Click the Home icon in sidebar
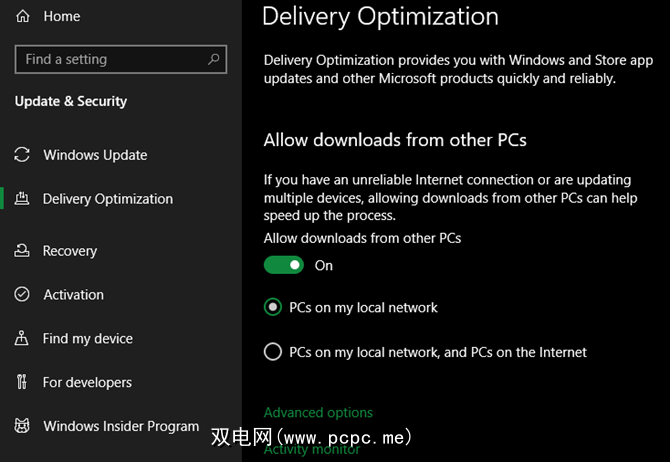The image size is (670, 462). pos(23,16)
